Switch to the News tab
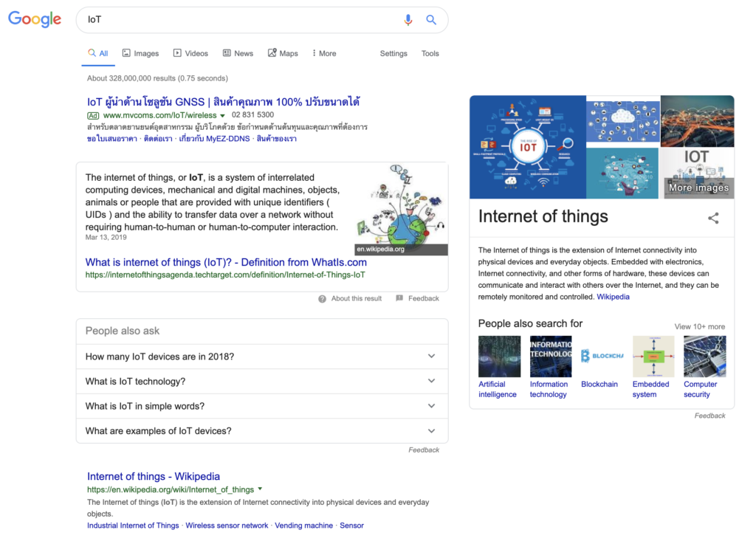 238,53
